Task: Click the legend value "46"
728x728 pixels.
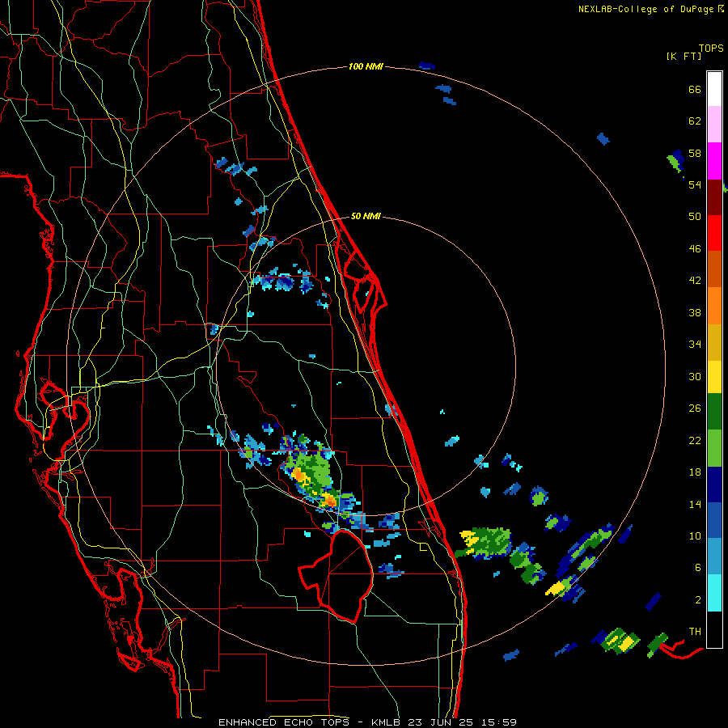Action: (x=695, y=249)
